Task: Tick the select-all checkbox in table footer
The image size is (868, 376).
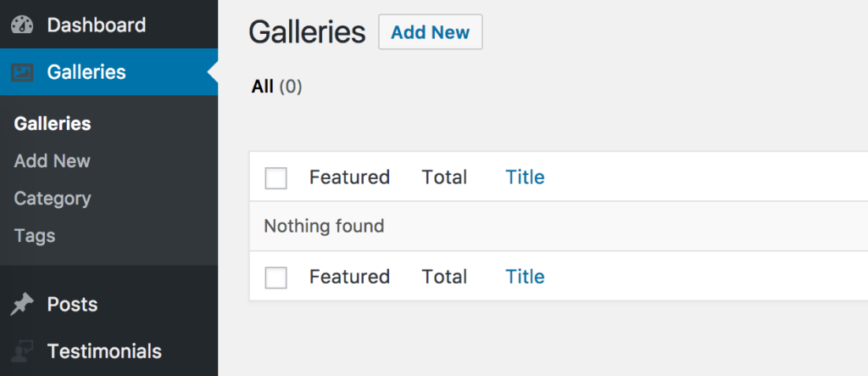Action: click(x=275, y=278)
